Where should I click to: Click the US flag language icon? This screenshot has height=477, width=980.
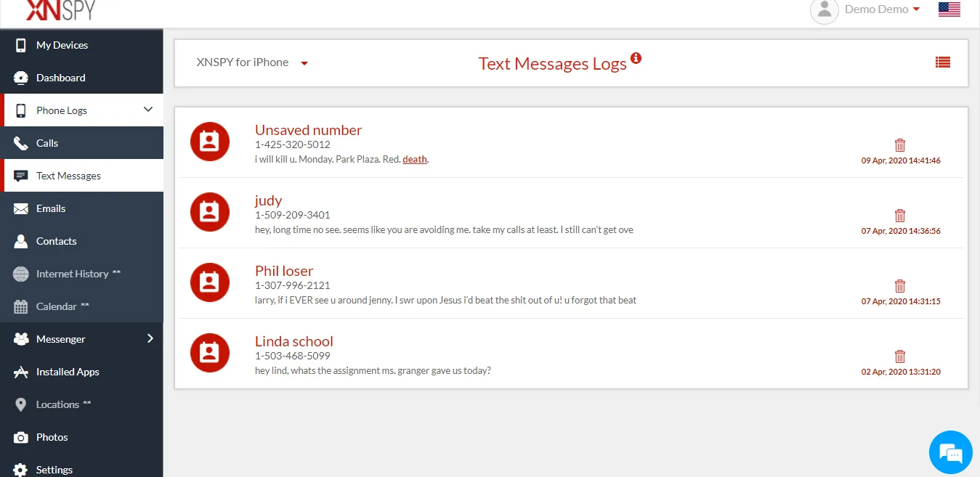949,9
